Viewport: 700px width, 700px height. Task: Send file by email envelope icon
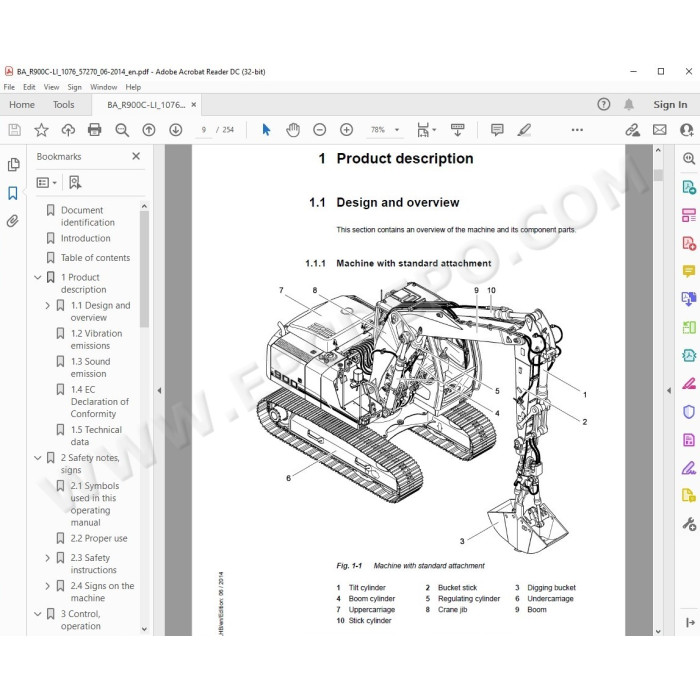[x=659, y=130]
